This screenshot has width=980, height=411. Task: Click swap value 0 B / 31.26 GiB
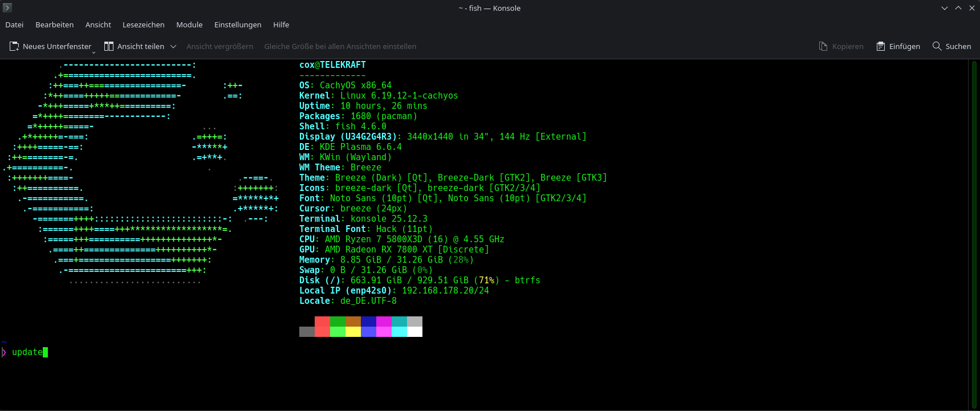[x=368, y=270]
